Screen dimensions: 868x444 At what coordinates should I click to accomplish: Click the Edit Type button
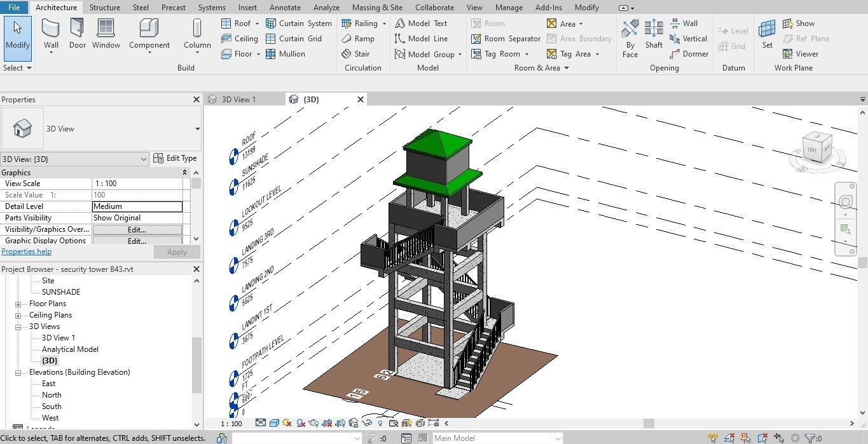176,158
